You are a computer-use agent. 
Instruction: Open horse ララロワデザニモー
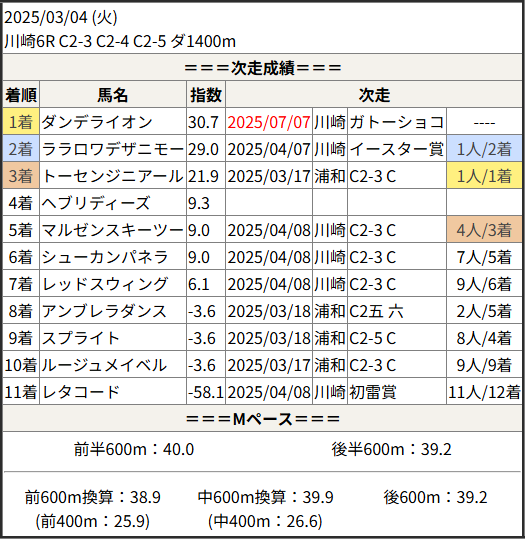point(113,149)
